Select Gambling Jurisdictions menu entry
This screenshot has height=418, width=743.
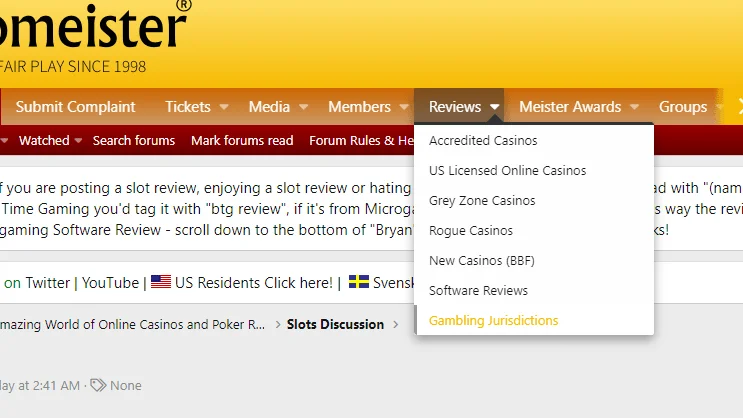click(534, 320)
